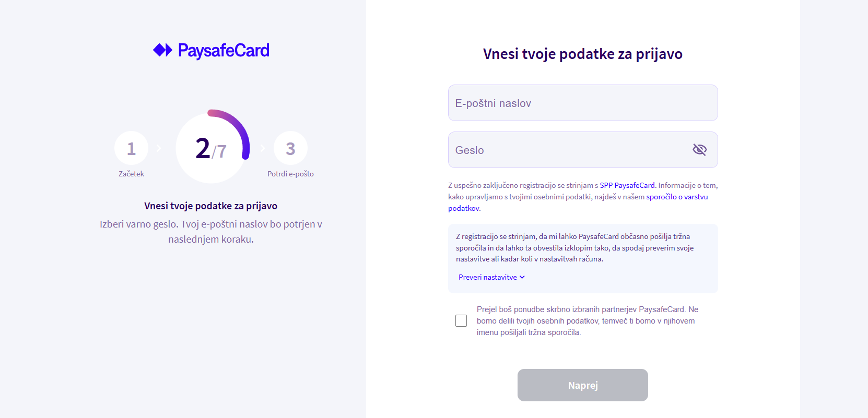Select step 1 Začetek circle

(131, 148)
